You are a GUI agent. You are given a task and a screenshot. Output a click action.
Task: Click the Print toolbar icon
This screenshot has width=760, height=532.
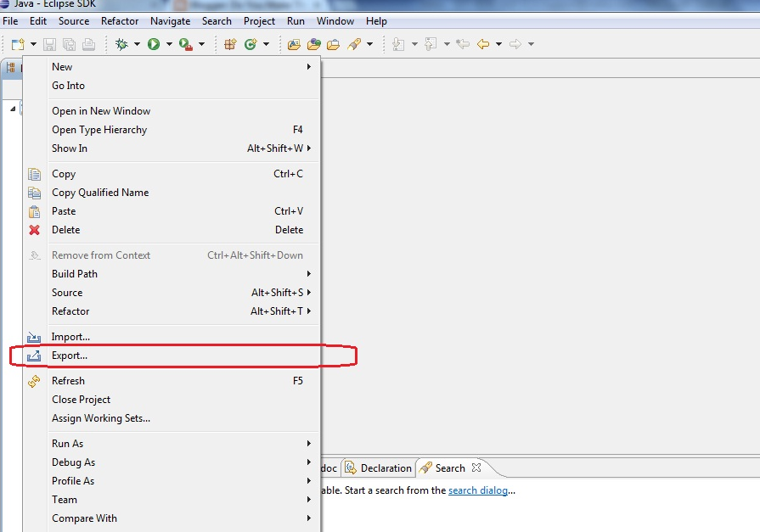[x=88, y=45]
